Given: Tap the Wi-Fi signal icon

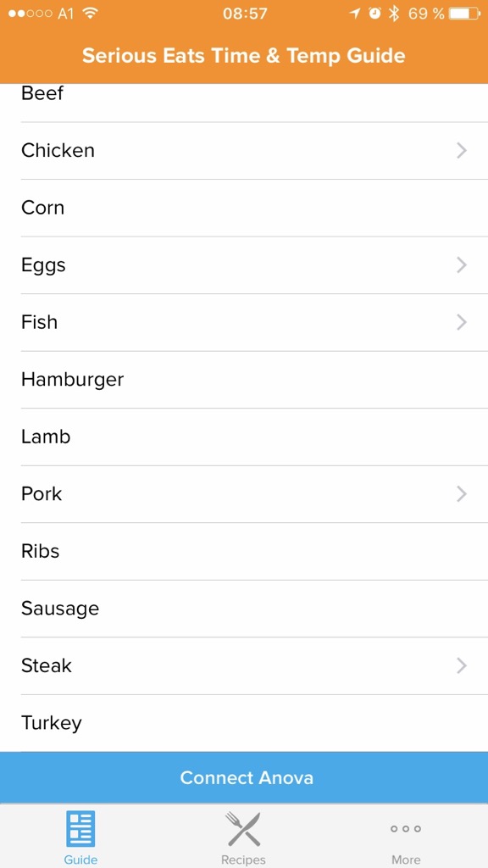Looking at the screenshot, I should [x=90, y=14].
